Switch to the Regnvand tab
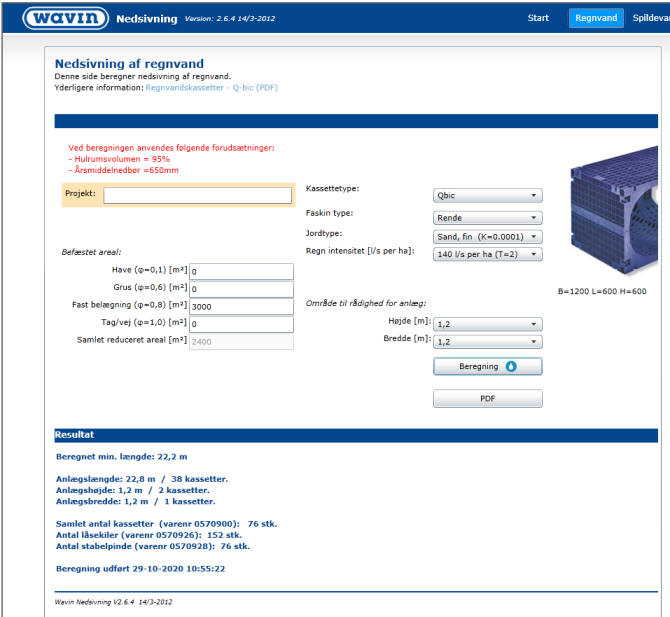 pyautogui.click(x=596, y=18)
